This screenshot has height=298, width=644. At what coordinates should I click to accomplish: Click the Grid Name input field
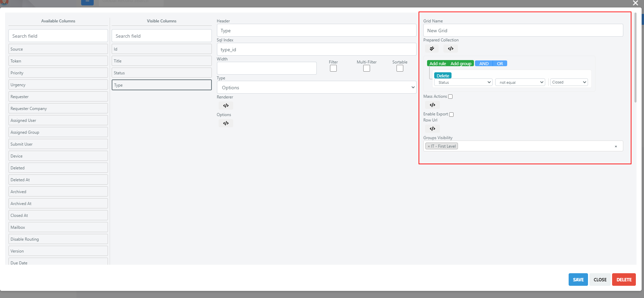[x=523, y=30]
